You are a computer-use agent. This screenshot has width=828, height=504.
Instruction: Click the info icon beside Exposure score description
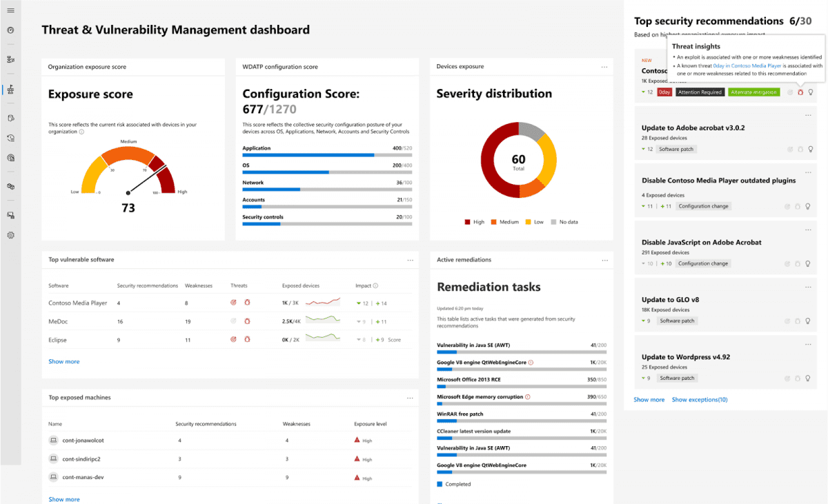(81, 132)
